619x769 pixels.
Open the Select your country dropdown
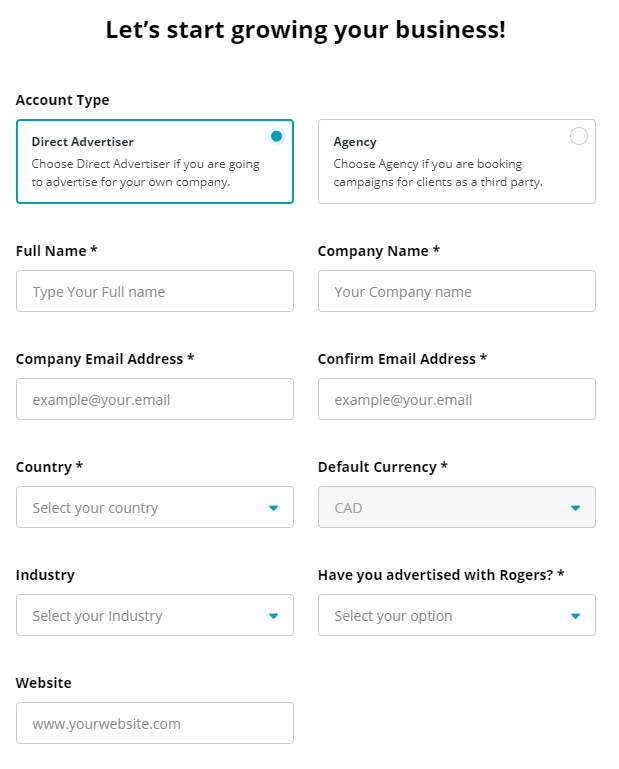(140, 508)
